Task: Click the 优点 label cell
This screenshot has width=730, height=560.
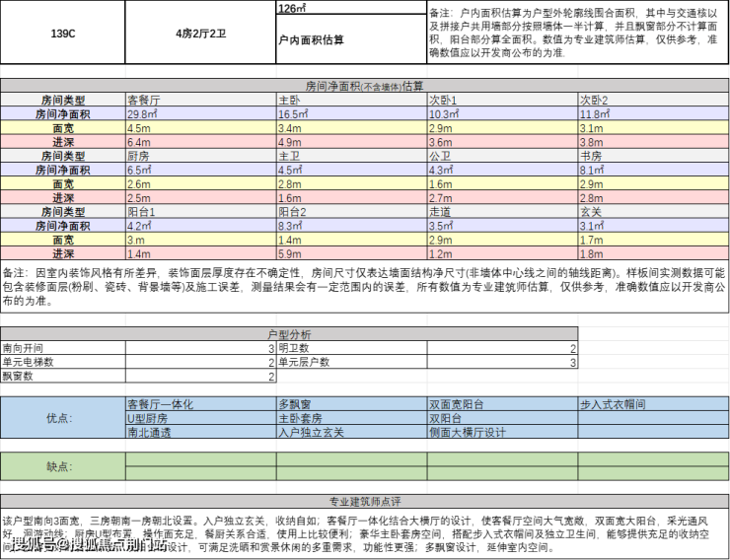Action: click(63, 418)
